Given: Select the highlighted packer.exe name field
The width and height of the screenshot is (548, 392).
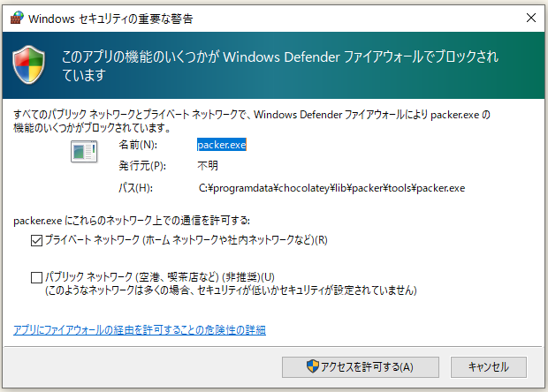Looking at the screenshot, I should click(x=222, y=145).
